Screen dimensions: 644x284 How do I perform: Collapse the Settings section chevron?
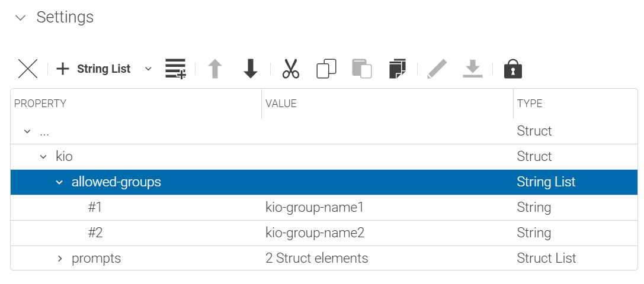[x=21, y=18]
